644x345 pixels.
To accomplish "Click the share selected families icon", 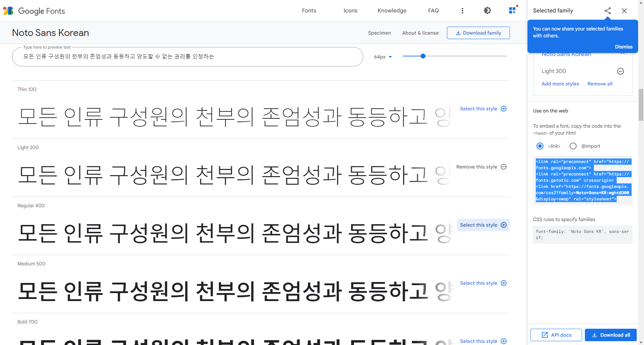I will [x=608, y=11].
